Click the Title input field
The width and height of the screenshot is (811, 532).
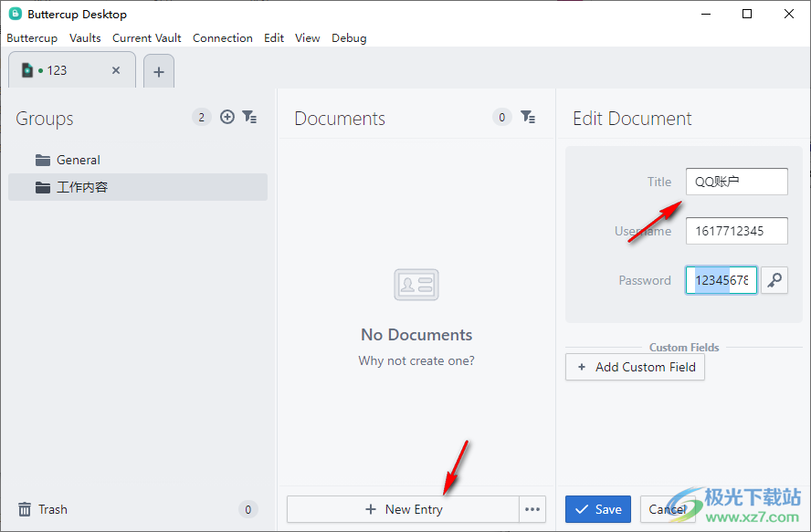736,182
